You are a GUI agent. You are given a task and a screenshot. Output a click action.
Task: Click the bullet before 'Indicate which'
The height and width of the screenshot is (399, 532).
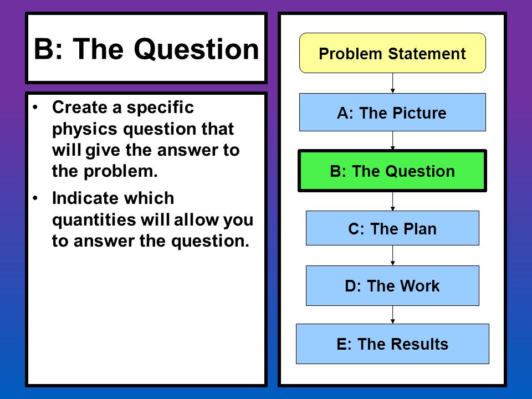point(35,198)
